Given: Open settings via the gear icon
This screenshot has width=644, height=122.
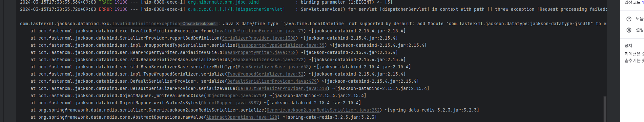Looking at the screenshot, I should coord(629,30).
